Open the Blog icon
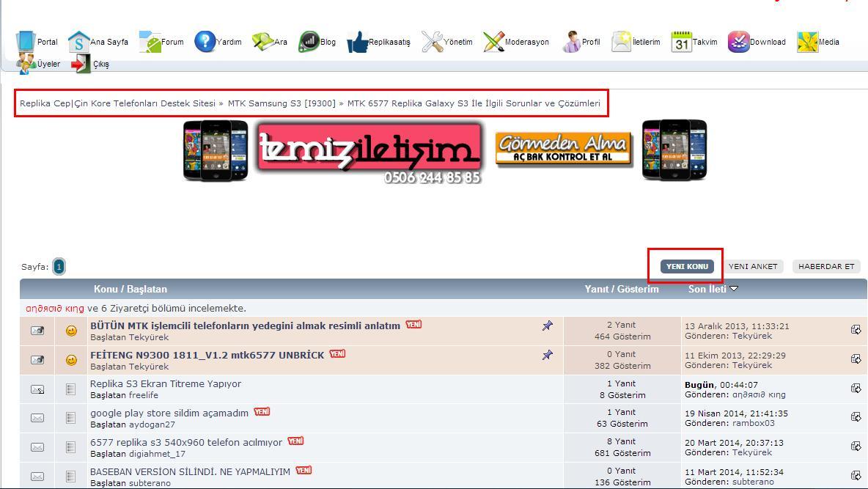868x489 pixels. (309, 42)
